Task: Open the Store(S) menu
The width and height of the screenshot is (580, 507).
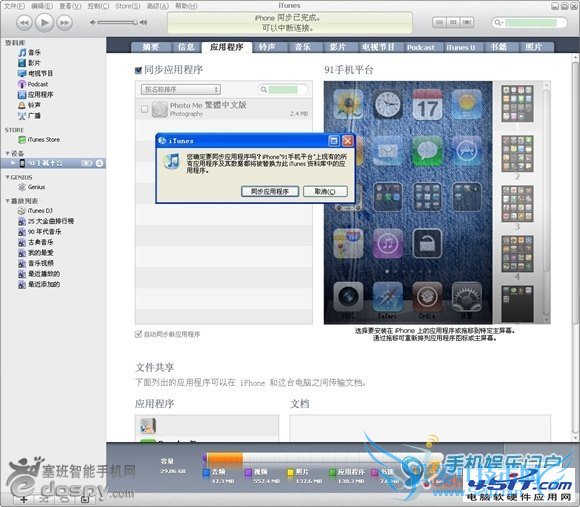Action: pos(128,6)
